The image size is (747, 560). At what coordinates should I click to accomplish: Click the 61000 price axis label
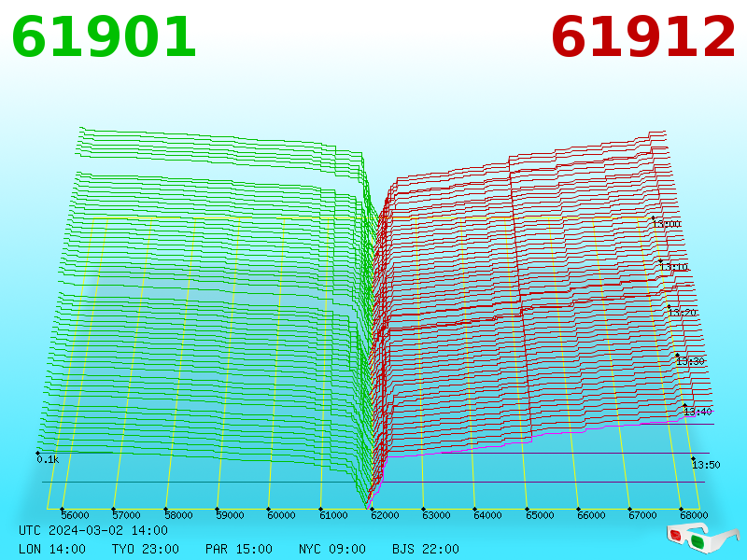pyautogui.click(x=333, y=515)
